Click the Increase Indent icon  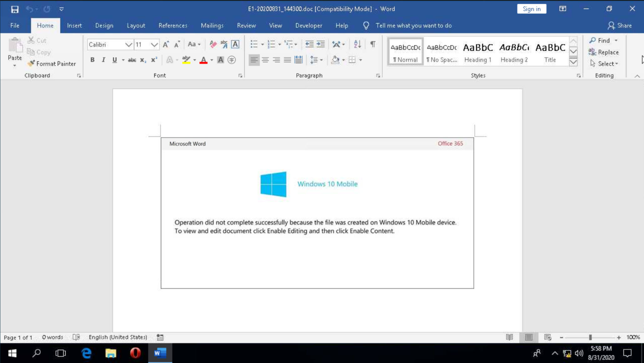point(321,44)
